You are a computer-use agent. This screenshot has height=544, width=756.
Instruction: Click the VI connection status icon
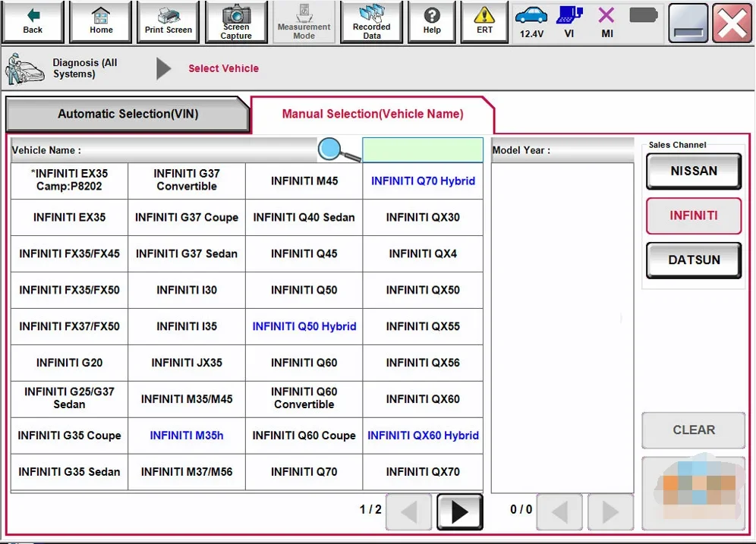[x=569, y=22]
